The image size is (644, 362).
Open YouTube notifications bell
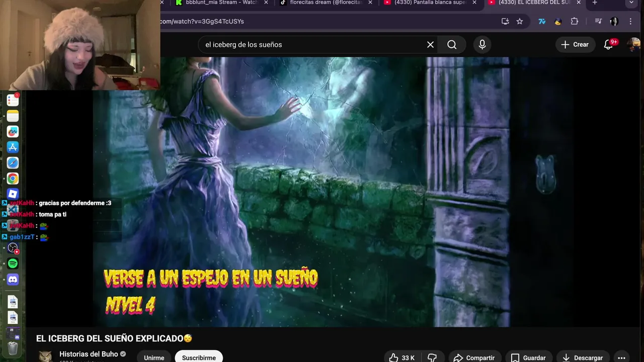click(x=608, y=45)
